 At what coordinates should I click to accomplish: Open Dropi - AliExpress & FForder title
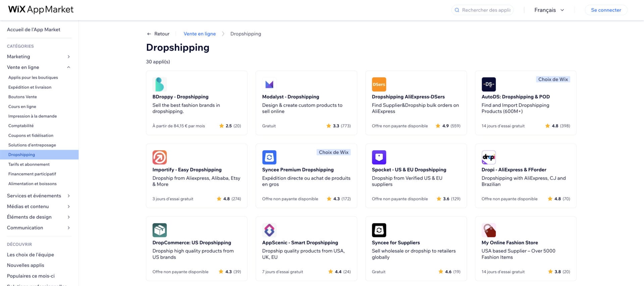514,170
